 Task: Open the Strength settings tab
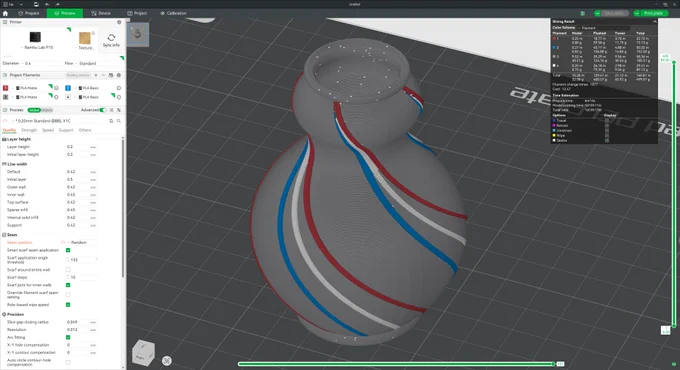29,130
